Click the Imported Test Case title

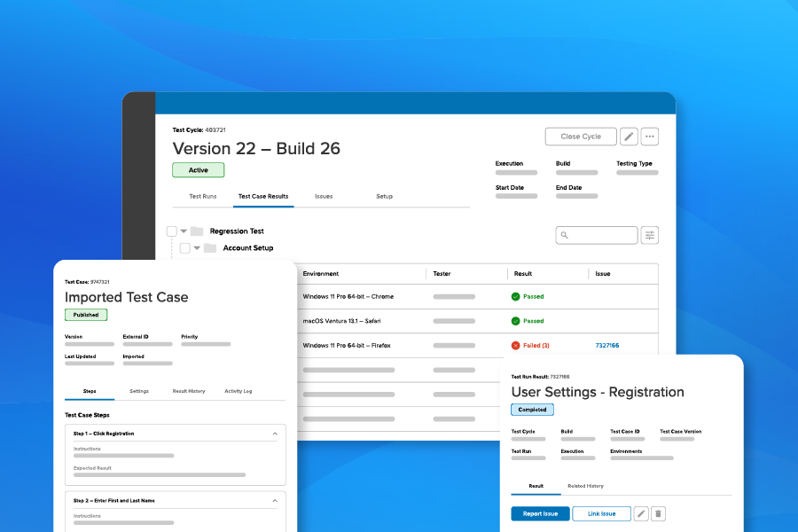click(126, 297)
